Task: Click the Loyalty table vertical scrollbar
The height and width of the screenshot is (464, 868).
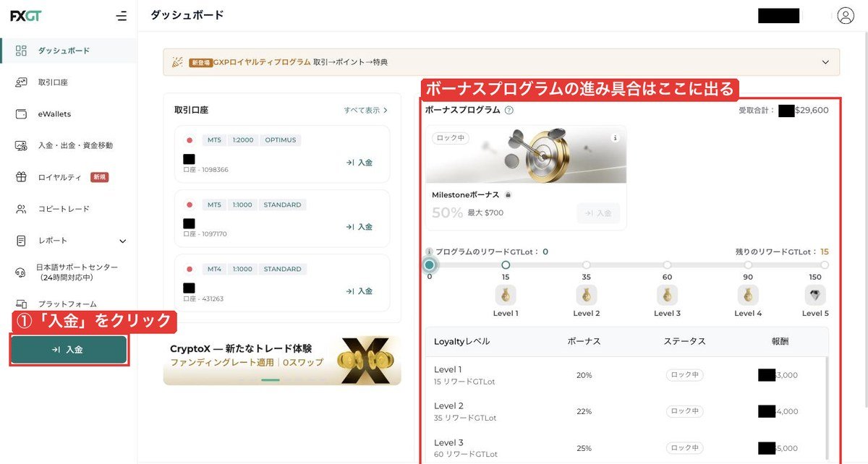Action: tap(826, 408)
